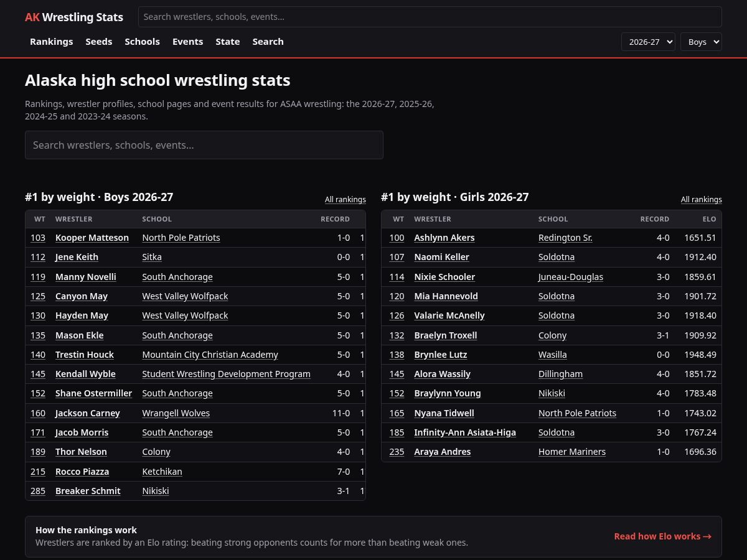View Nixie Schooler's profile
This screenshot has width=747, height=560.
(444, 277)
